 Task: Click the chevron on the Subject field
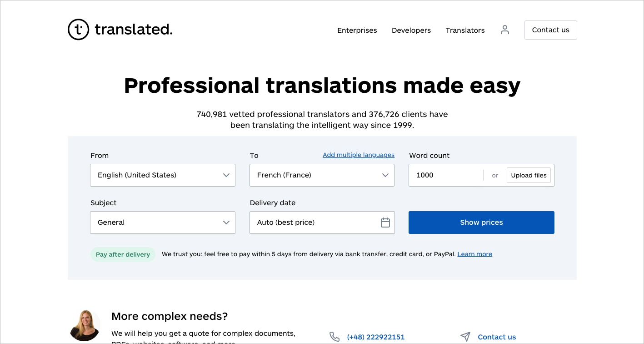pos(226,223)
